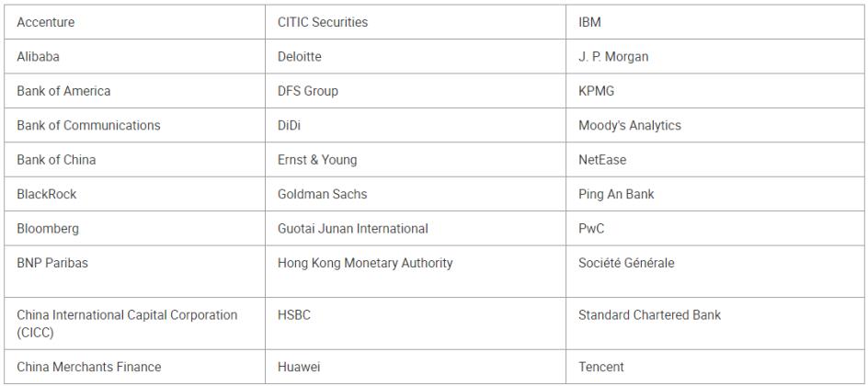The width and height of the screenshot is (868, 386).
Task: Click the Société Générale cell
Action: pyautogui.click(x=626, y=264)
